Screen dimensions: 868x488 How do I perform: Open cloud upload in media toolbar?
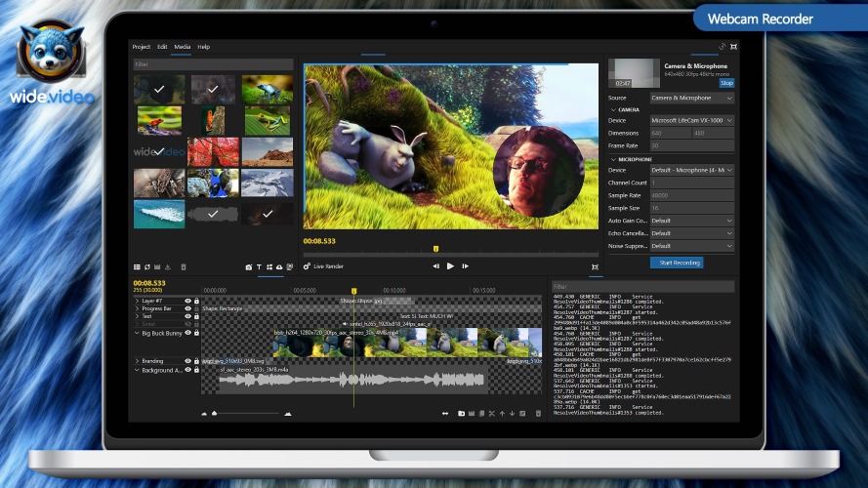pos(279,267)
